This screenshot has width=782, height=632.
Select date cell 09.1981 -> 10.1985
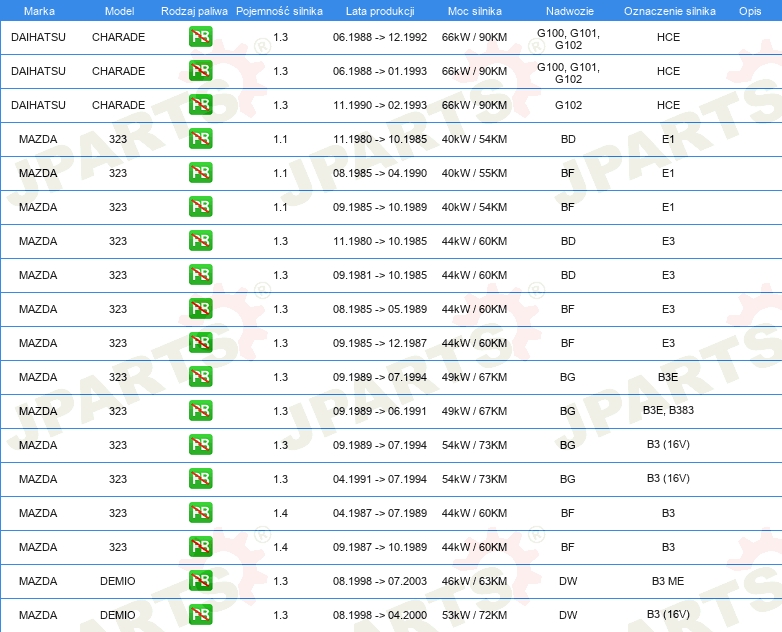point(380,275)
